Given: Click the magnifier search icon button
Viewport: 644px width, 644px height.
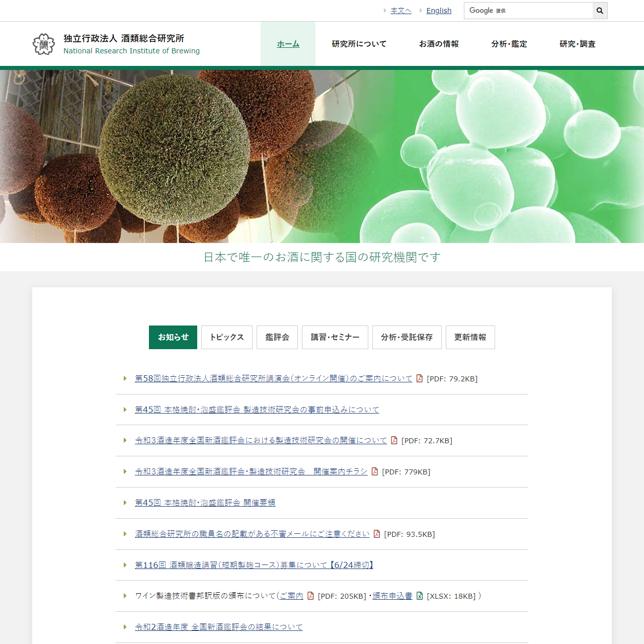Looking at the screenshot, I should [600, 11].
